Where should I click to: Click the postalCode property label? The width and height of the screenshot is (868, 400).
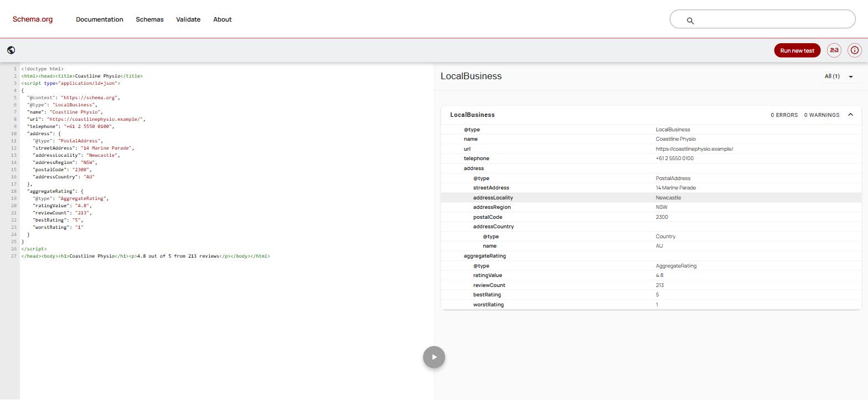(487, 217)
